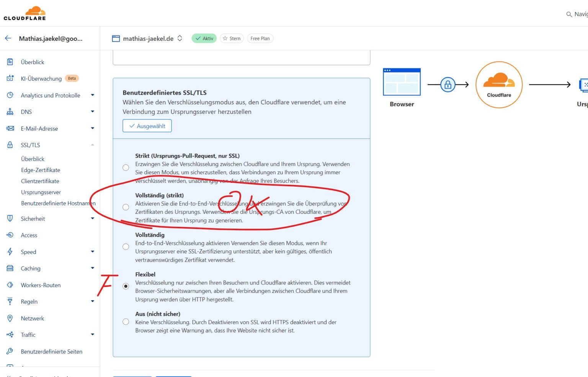
Task: Select Aus (nicht sicher) mode
Action: click(x=126, y=322)
